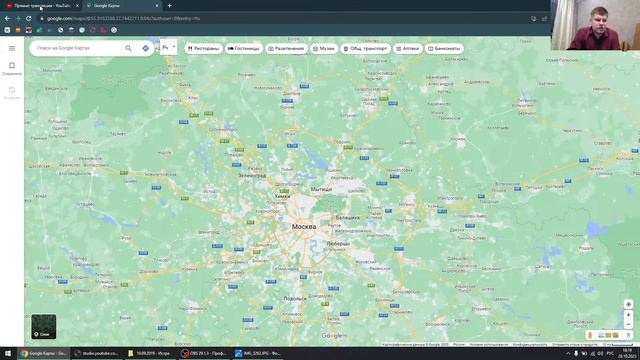Switch to Chrome Google Карты taskbar item
Image resolution: width=640 pixels, height=360 pixels.
pyautogui.click(x=43, y=353)
